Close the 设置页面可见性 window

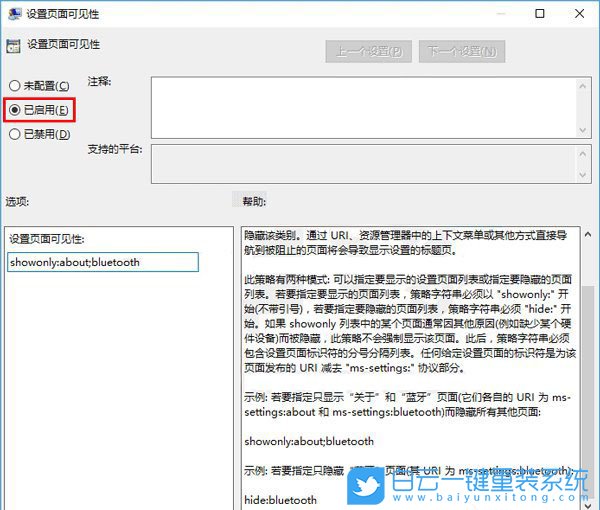click(x=579, y=14)
